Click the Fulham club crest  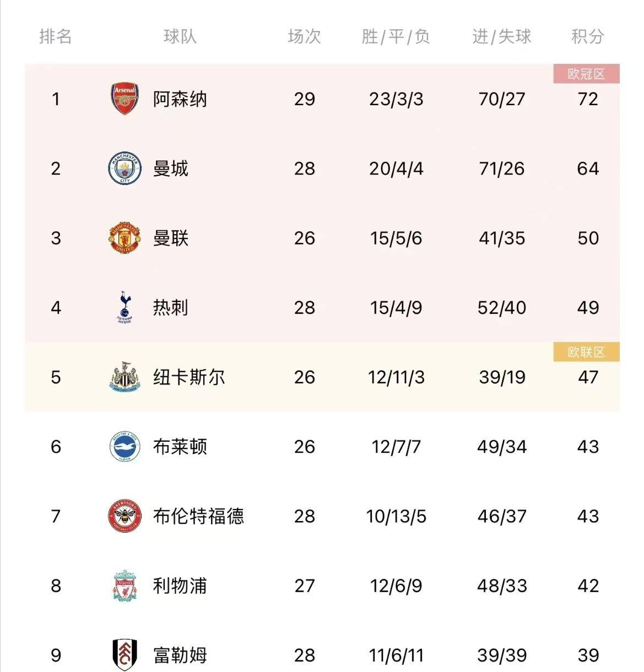[x=125, y=654]
